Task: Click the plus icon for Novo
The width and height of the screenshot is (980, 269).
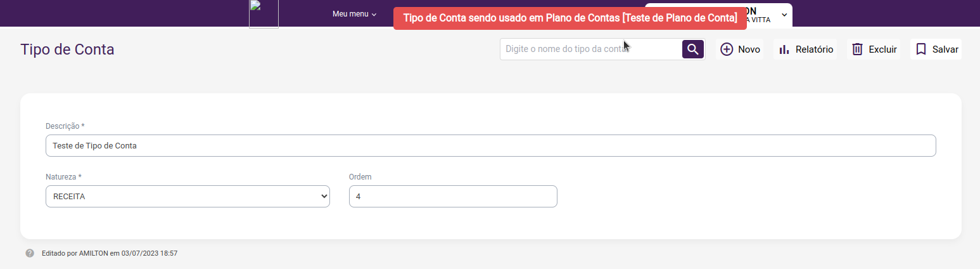Action: (727, 49)
